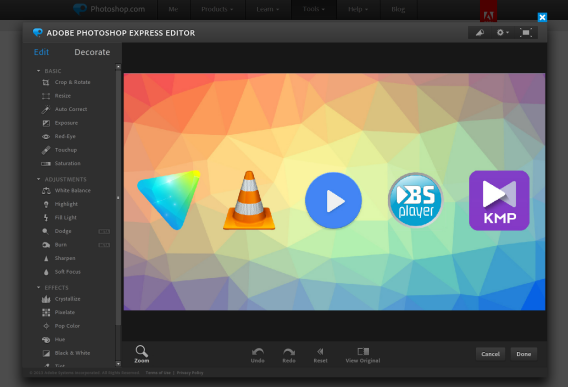Toggle fullscreen mode icon in header
Viewport: 568px width, 387px height.
[526, 33]
